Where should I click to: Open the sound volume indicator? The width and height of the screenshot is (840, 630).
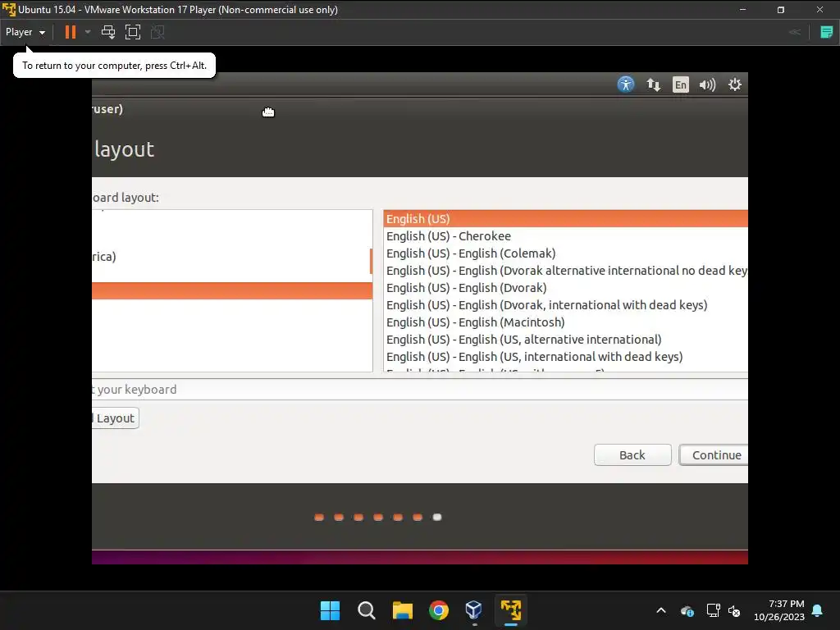point(707,84)
